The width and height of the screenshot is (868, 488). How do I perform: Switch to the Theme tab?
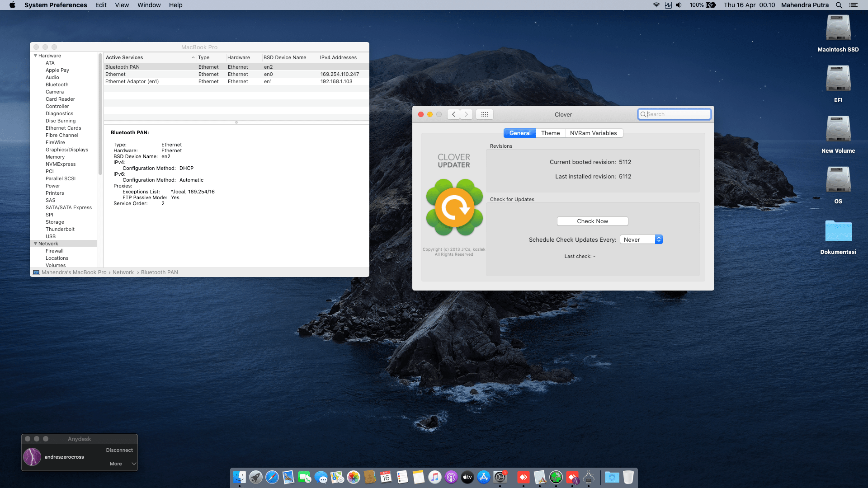(550, 133)
